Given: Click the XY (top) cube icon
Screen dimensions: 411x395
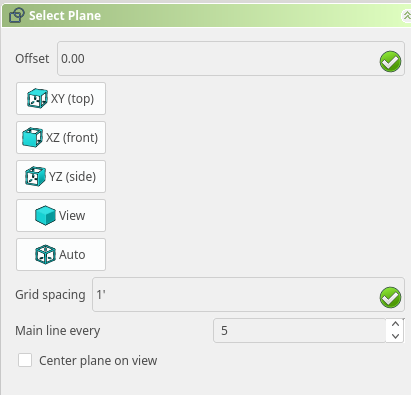Looking at the screenshot, I should click(x=37, y=99).
